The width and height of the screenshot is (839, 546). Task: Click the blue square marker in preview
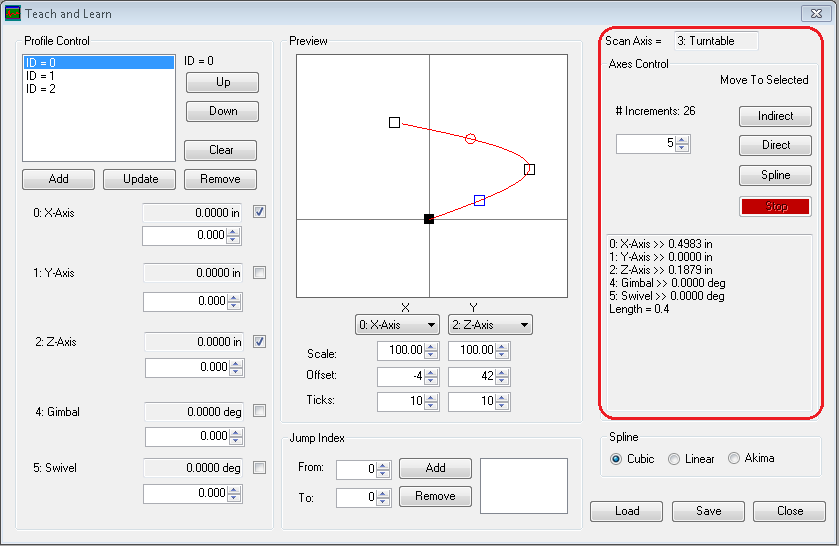click(x=480, y=201)
